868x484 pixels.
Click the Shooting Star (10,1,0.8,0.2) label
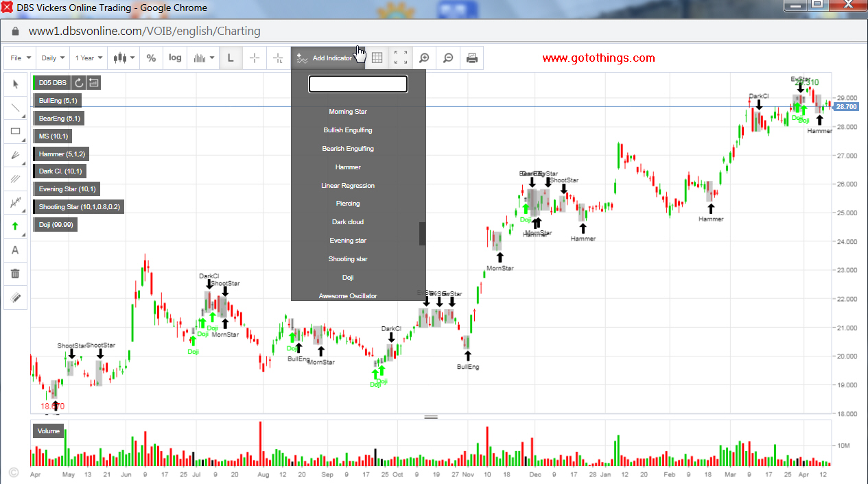click(79, 206)
